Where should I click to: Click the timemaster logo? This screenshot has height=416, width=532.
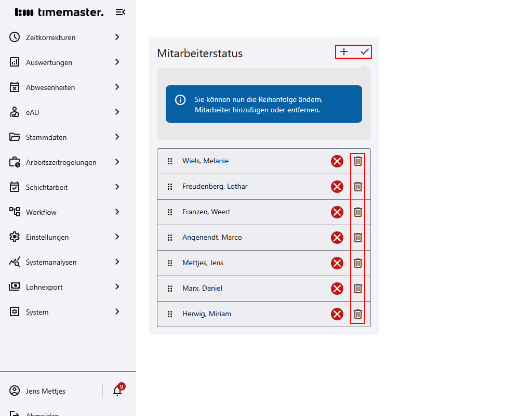click(59, 12)
